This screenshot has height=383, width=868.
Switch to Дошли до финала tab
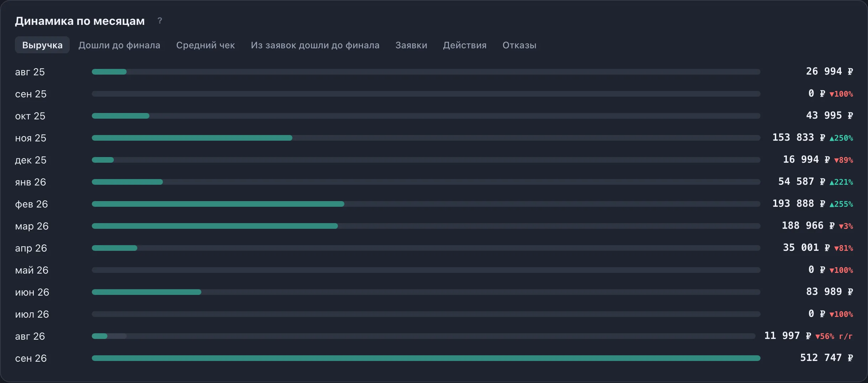pyautogui.click(x=119, y=45)
